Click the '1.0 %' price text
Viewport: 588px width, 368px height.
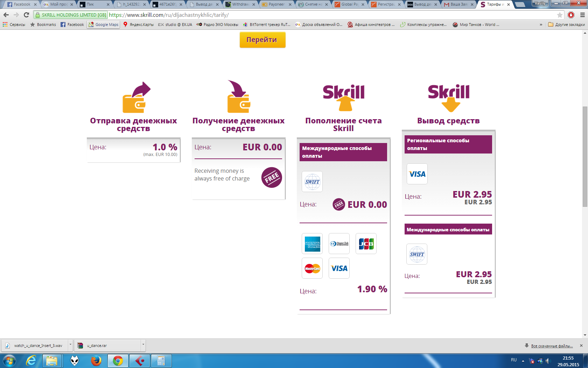tap(165, 147)
